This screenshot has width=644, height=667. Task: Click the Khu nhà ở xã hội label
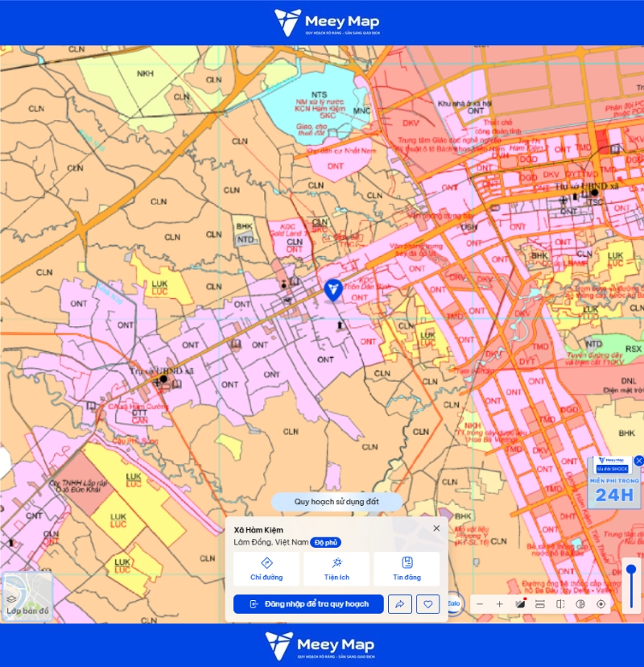pyautogui.click(x=464, y=104)
